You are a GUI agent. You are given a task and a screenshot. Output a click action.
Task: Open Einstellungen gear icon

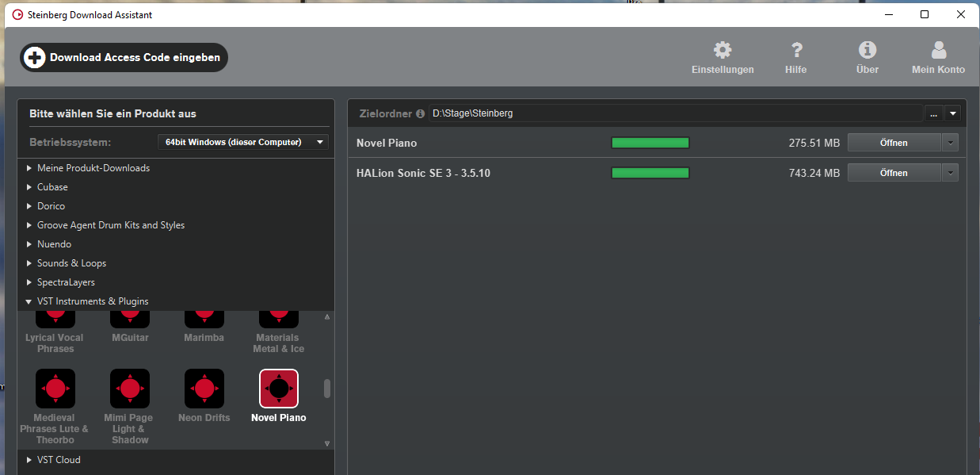723,51
